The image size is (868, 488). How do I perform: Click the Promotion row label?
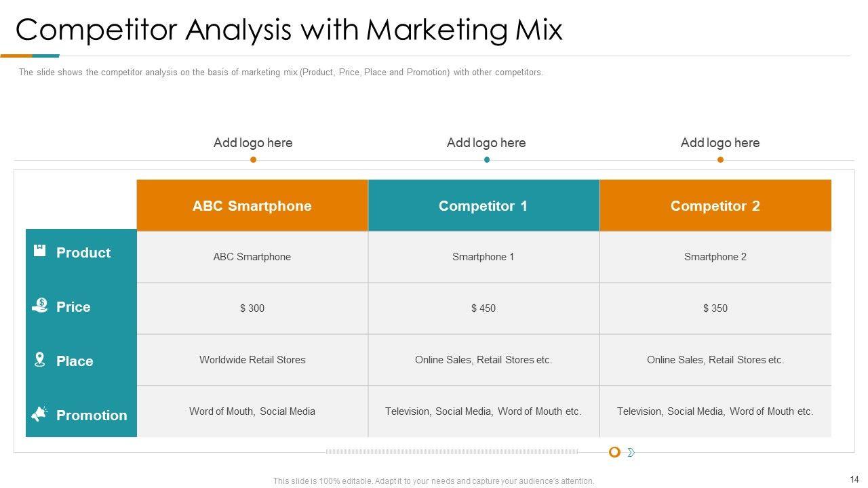[x=92, y=415]
